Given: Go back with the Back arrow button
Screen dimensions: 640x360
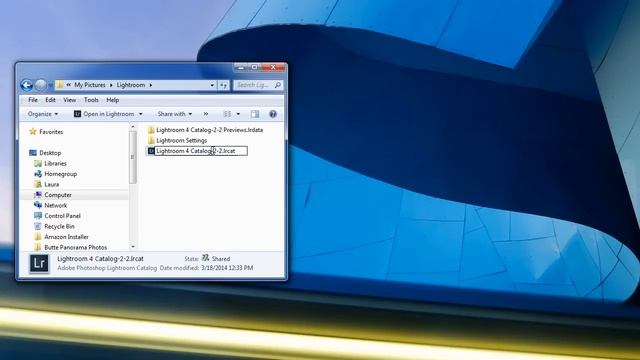Looking at the screenshot, I should (27, 85).
